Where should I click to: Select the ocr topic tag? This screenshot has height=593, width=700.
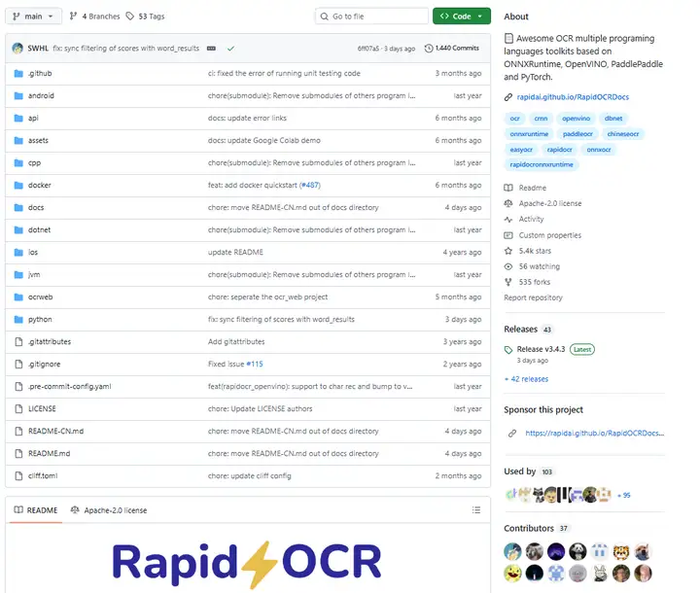pos(514,119)
